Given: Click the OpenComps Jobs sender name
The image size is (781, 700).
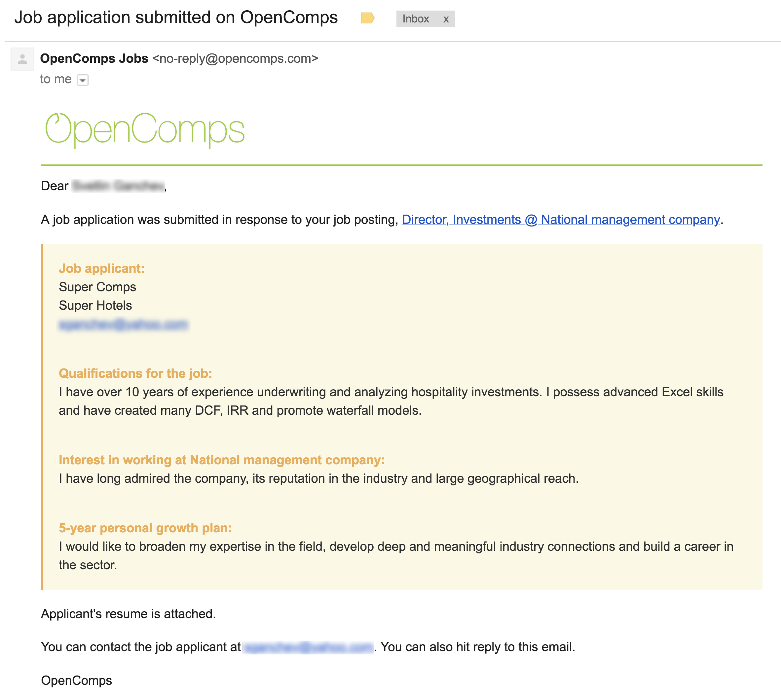Looking at the screenshot, I should [93, 58].
